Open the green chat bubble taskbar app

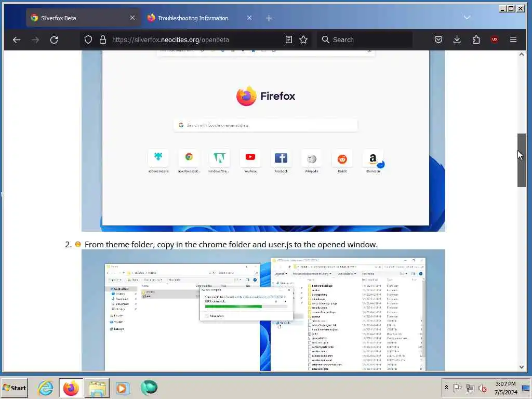pos(149,388)
